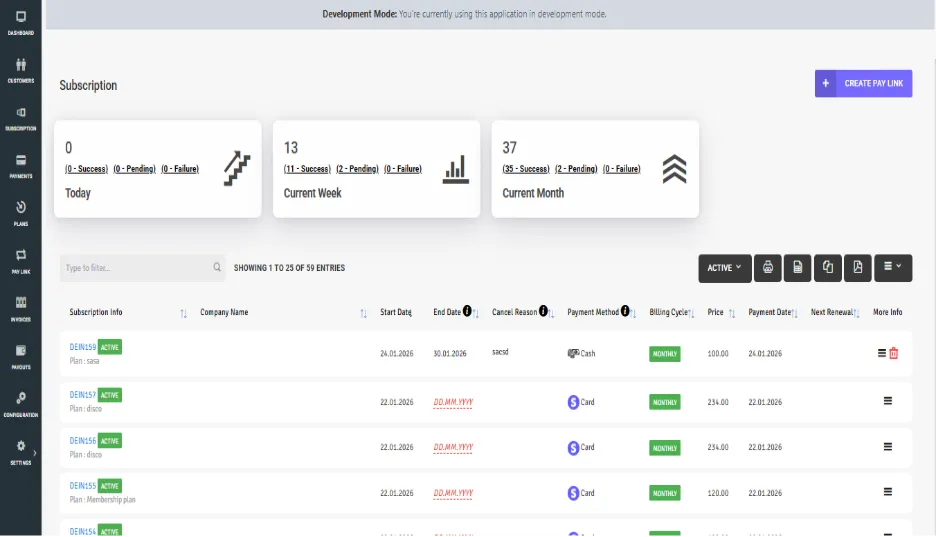Show Payment Method info icon
The image size is (936, 537).
tap(625, 311)
